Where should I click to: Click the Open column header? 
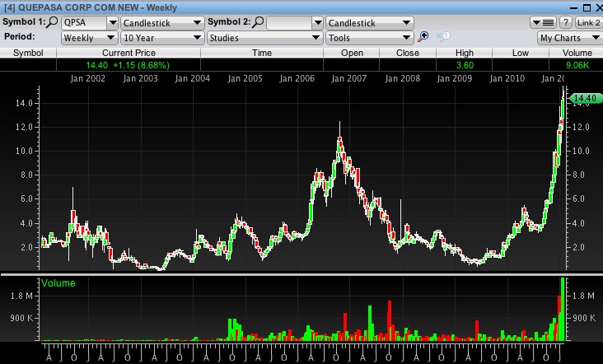pos(352,53)
